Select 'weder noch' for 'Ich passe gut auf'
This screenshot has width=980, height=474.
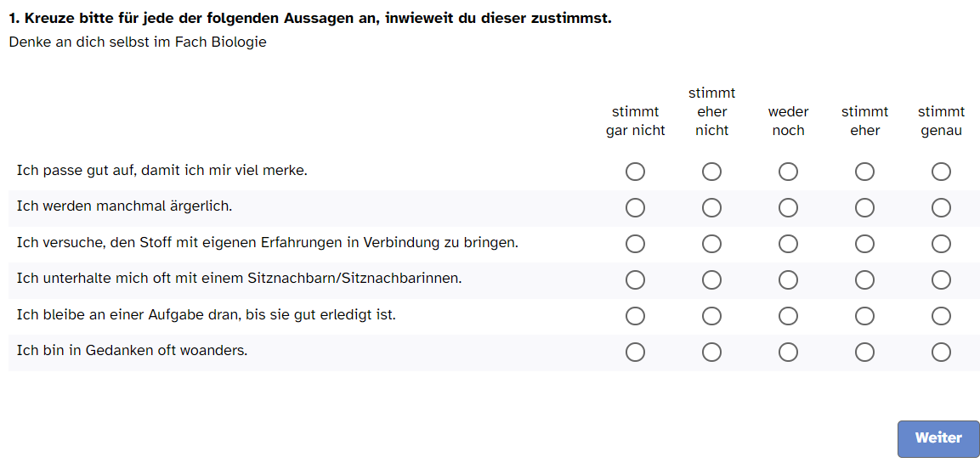788,171
